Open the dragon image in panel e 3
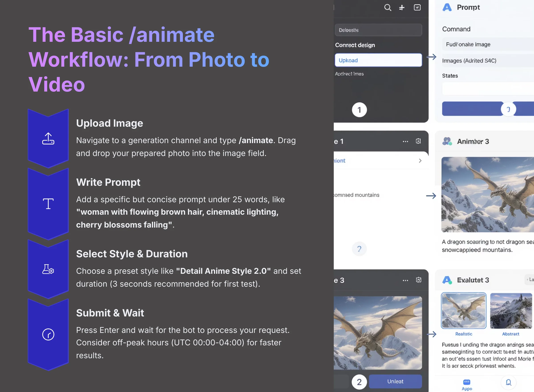The height and width of the screenshot is (392, 534). pos(378,333)
